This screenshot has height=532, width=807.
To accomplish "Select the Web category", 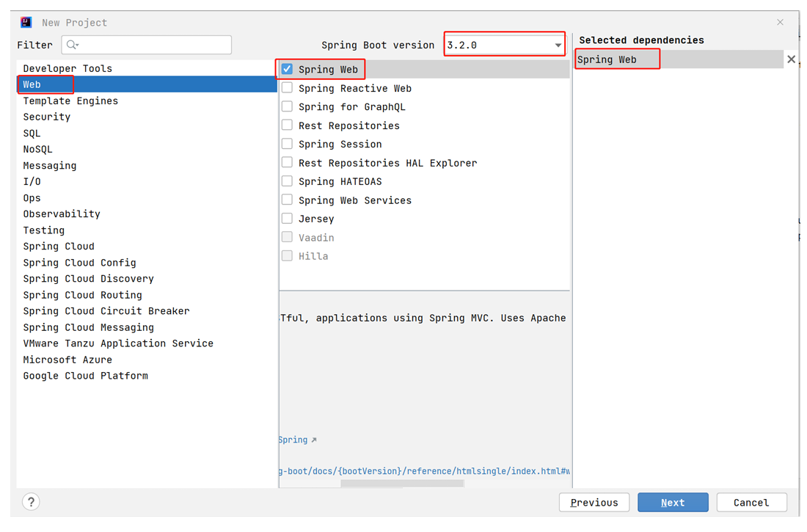I will [x=147, y=84].
